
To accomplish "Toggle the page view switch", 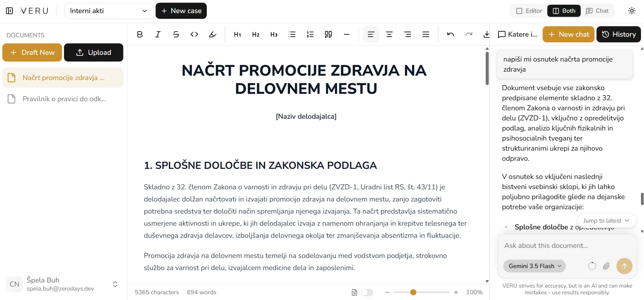I will click(x=367, y=292).
